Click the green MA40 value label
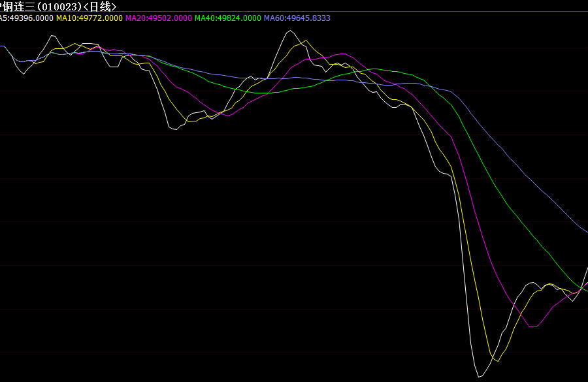 point(228,18)
